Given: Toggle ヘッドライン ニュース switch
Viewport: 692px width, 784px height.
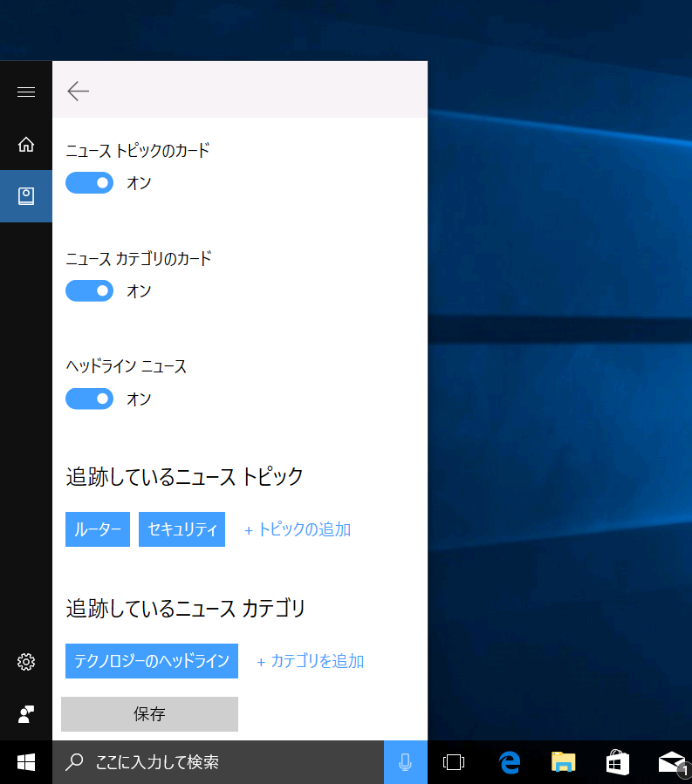Looking at the screenshot, I should [x=90, y=399].
